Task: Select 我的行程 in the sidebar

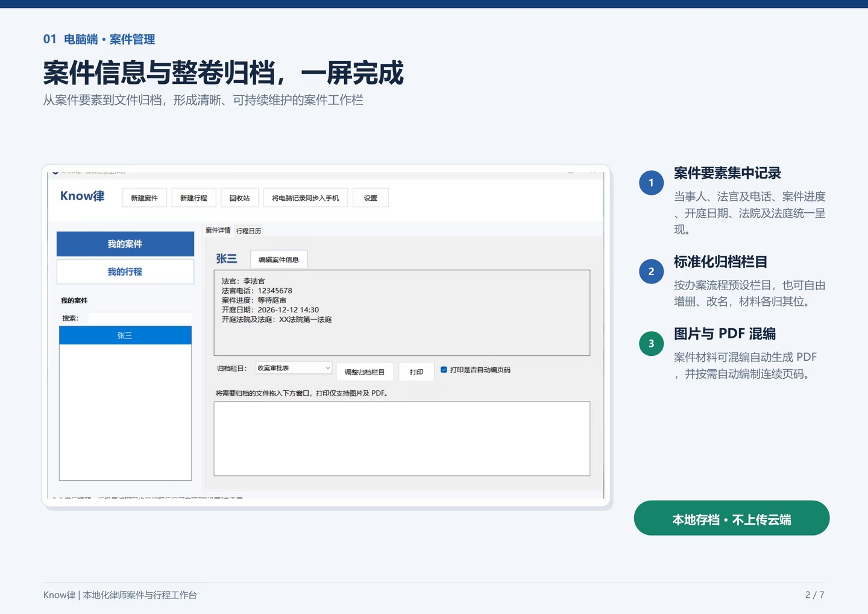Action: (x=125, y=272)
